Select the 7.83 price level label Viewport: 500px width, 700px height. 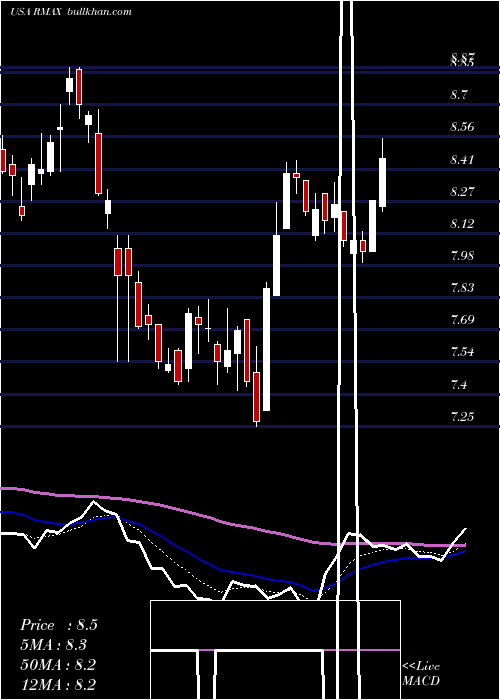tap(462, 287)
